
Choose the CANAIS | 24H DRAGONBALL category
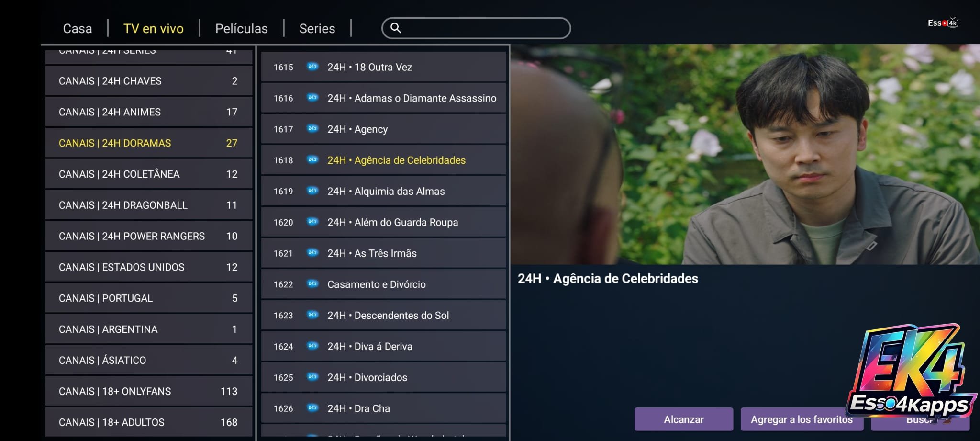click(149, 205)
